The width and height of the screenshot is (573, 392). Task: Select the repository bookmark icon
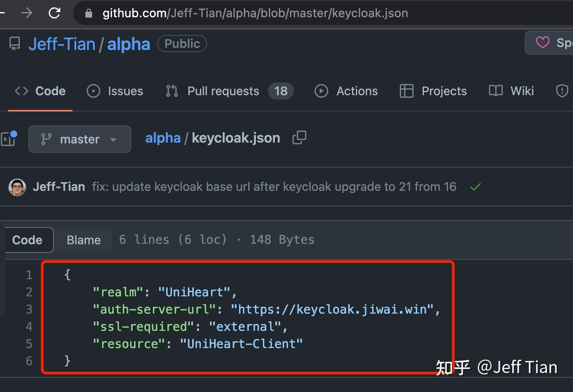14,43
